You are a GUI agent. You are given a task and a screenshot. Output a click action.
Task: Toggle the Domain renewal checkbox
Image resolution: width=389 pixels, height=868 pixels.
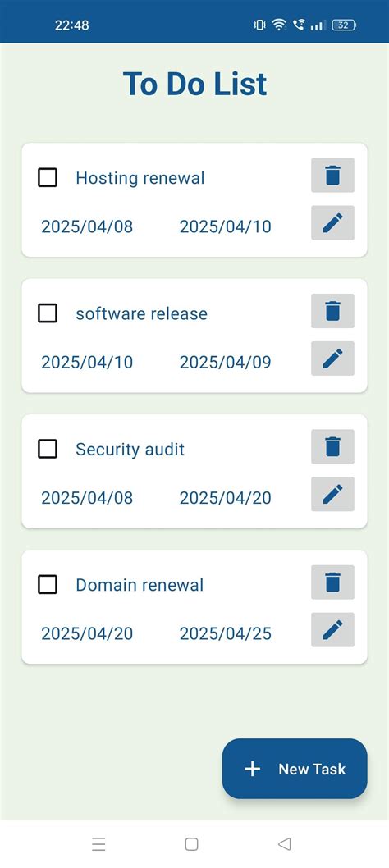[x=48, y=585]
